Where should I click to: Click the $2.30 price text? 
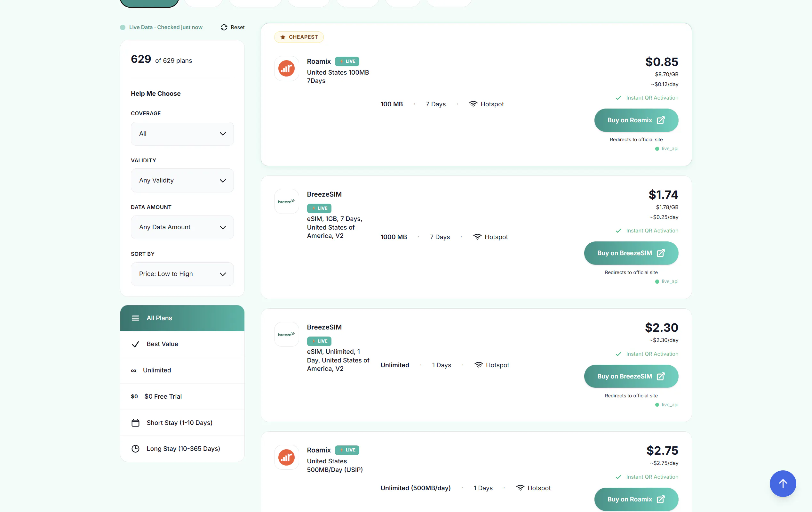(x=662, y=328)
